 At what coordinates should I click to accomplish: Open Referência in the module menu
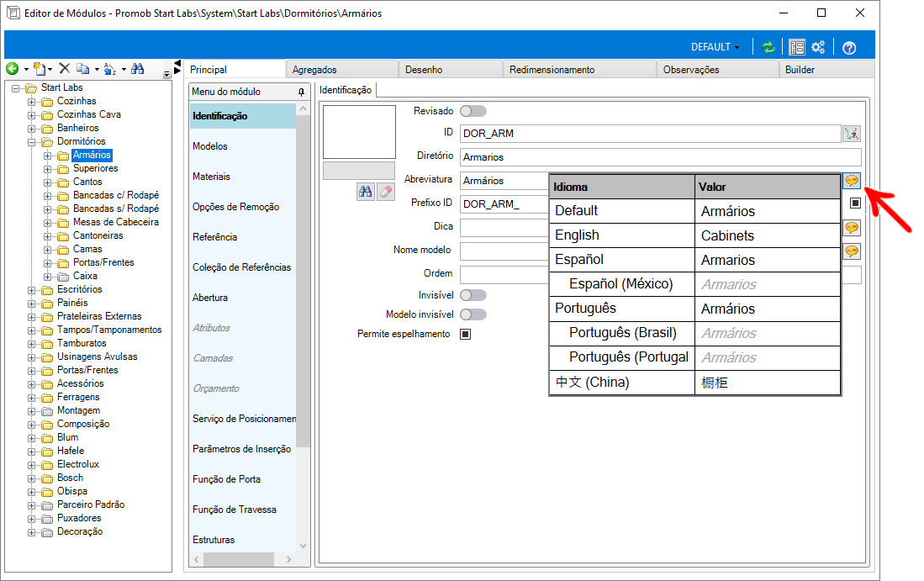pyautogui.click(x=242, y=237)
